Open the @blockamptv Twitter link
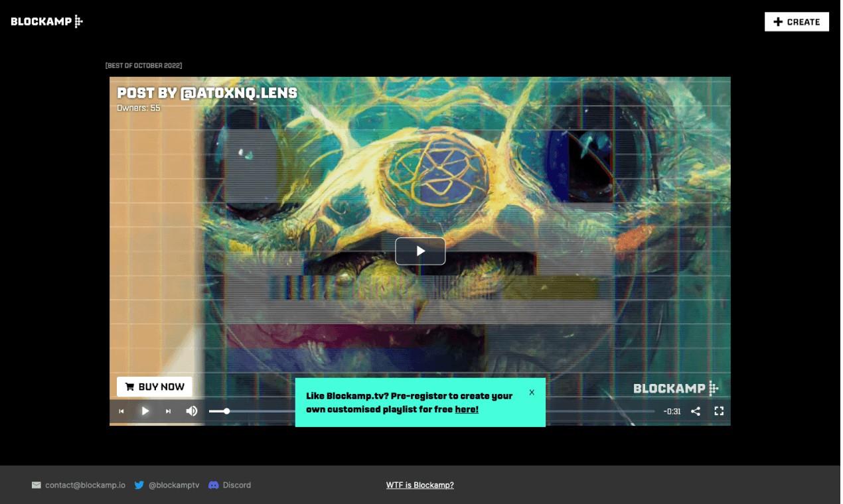 click(x=173, y=485)
